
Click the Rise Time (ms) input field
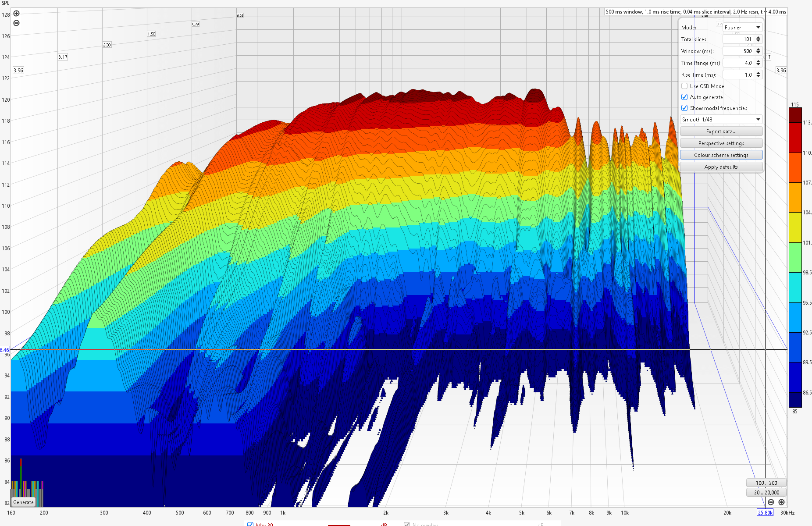pos(739,75)
